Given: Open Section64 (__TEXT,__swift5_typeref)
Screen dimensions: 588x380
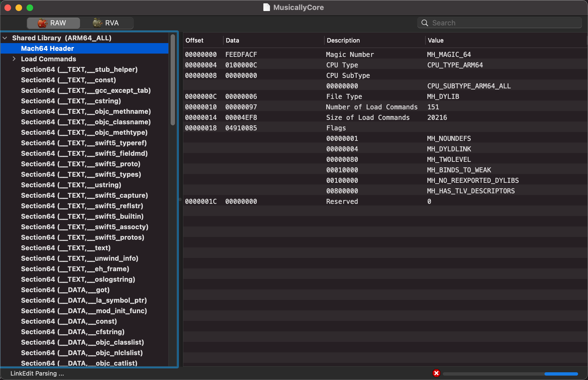Looking at the screenshot, I should click(x=84, y=143).
